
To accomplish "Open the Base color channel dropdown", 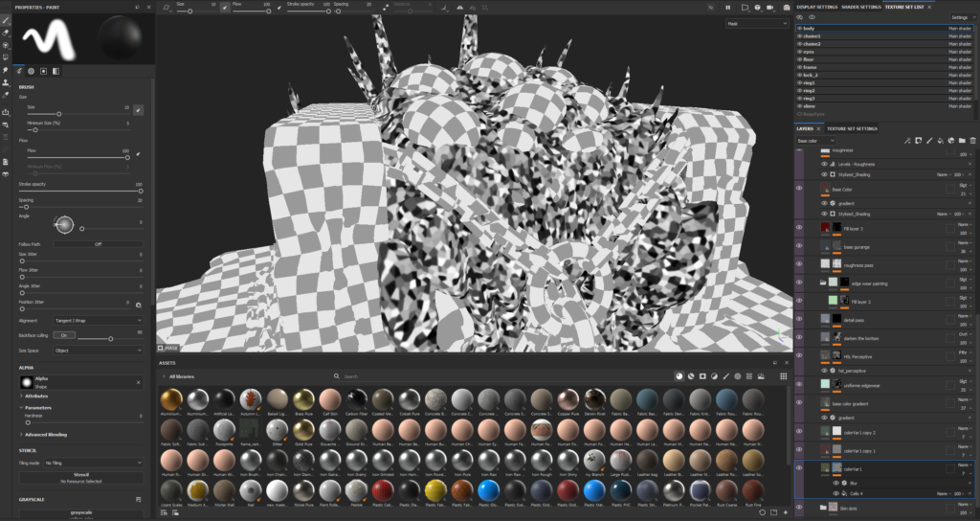I will pyautogui.click(x=815, y=141).
